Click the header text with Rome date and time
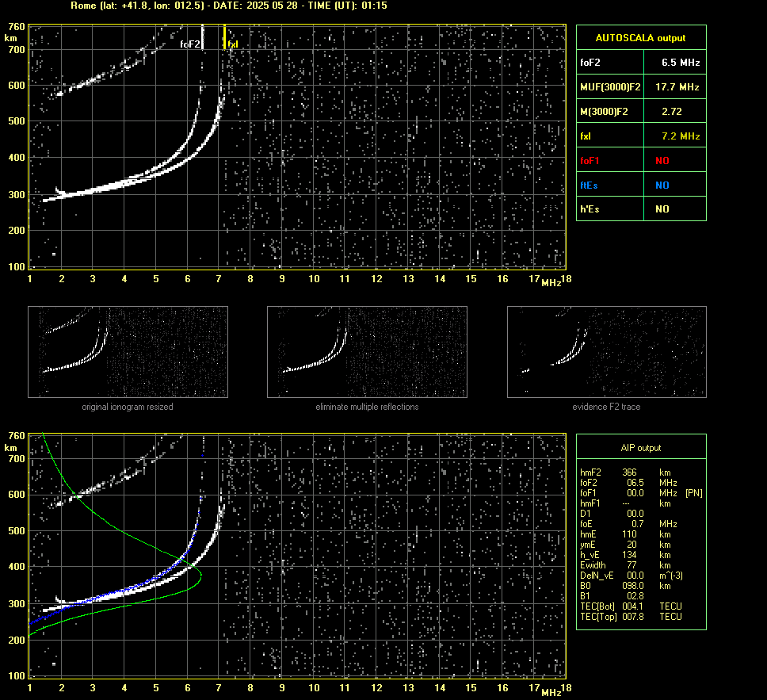Screen dimensions: 767x700 229,6
